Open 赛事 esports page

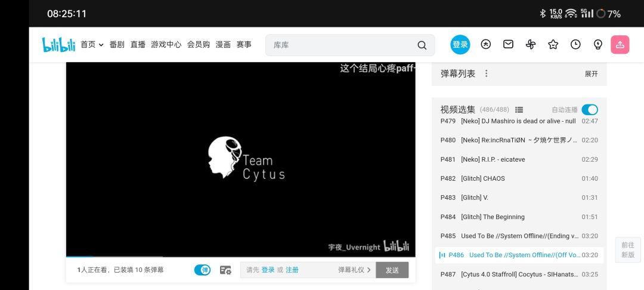tap(244, 45)
